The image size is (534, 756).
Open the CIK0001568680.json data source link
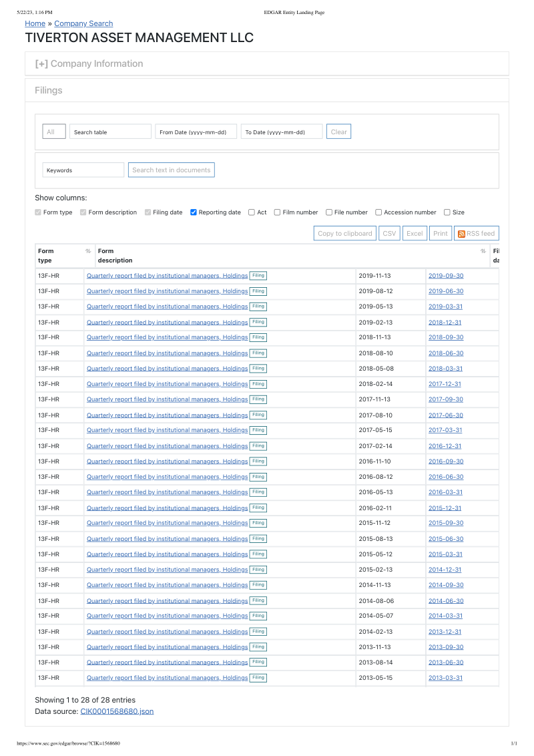coord(117,711)
